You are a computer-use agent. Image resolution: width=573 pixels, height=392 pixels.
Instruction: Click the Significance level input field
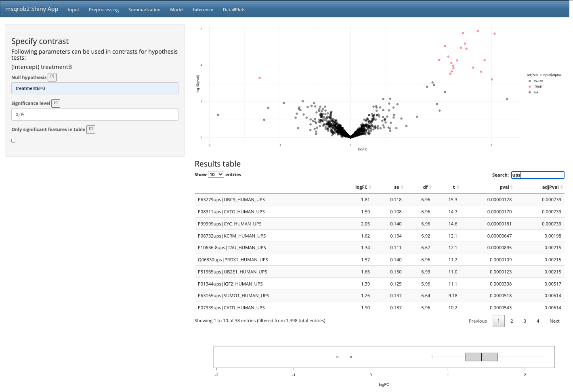(95, 115)
